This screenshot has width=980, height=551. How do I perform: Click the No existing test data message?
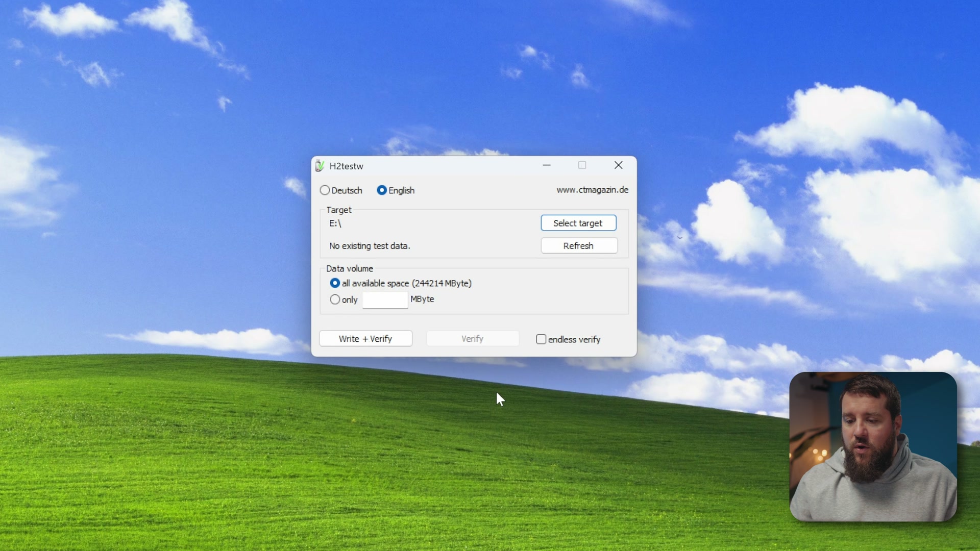tap(370, 246)
